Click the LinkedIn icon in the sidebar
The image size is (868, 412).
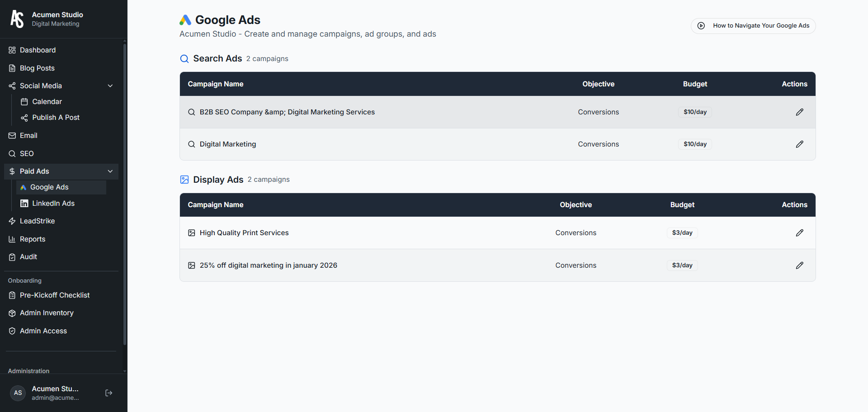point(24,204)
